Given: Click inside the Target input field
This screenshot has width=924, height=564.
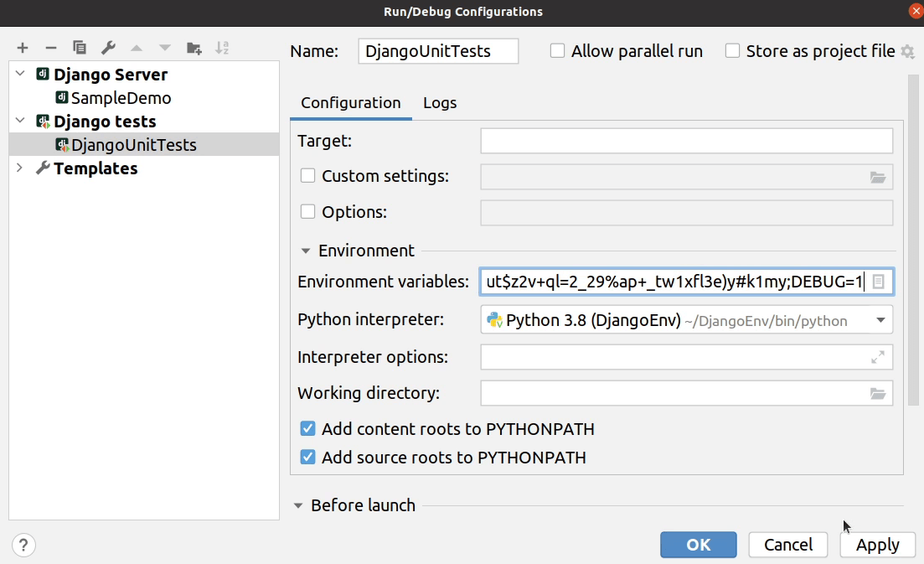Looking at the screenshot, I should [x=686, y=141].
